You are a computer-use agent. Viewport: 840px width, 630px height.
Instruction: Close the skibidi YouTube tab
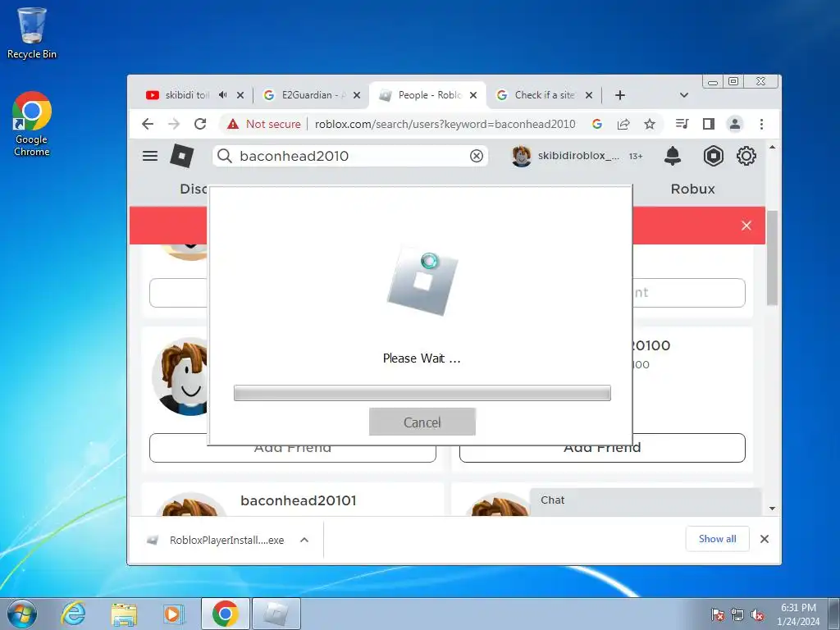click(x=240, y=95)
